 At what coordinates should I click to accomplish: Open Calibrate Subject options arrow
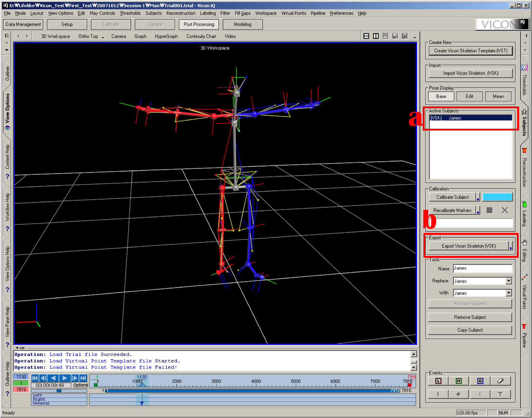478,197
